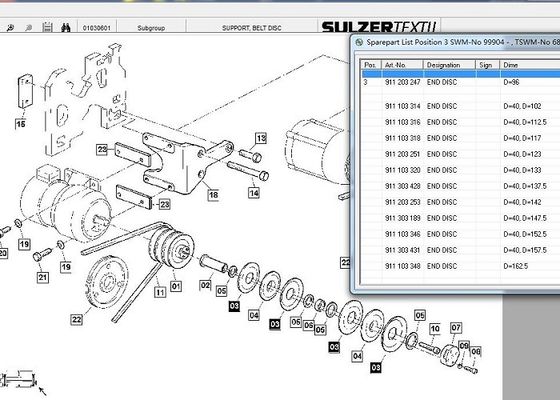Viewport: 560px width, 400px height.
Task: Click the D=40, D=152.5 dimension cell
Action: (x=525, y=234)
